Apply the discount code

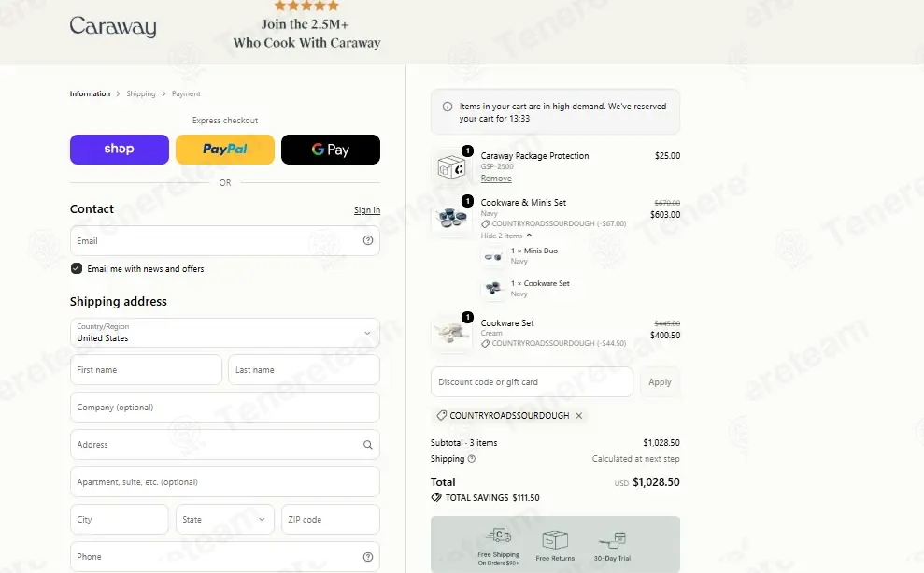pos(660,382)
